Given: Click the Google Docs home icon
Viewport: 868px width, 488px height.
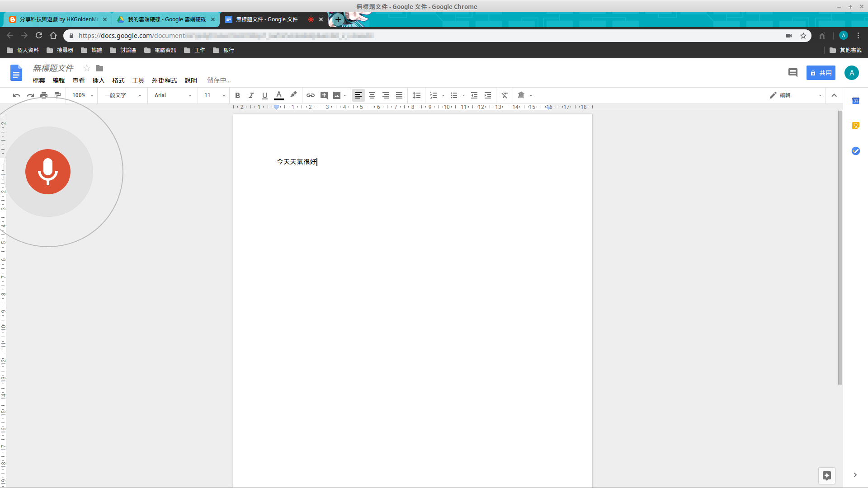Looking at the screenshot, I should pyautogui.click(x=16, y=73).
